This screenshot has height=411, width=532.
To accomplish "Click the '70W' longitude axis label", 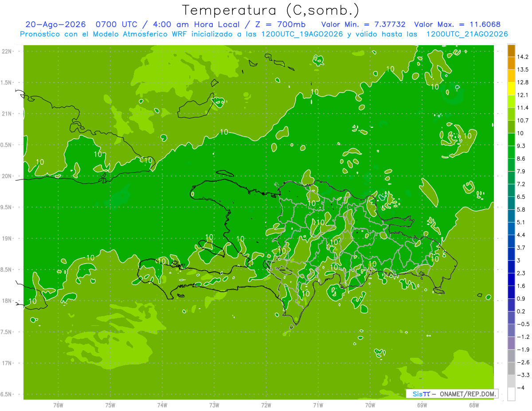I will (370, 405).
